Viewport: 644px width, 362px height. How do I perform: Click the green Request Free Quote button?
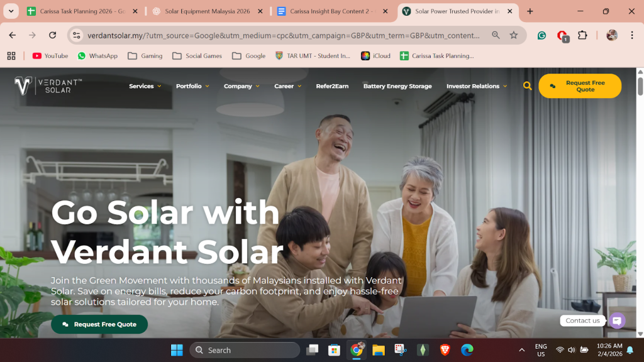coord(99,324)
